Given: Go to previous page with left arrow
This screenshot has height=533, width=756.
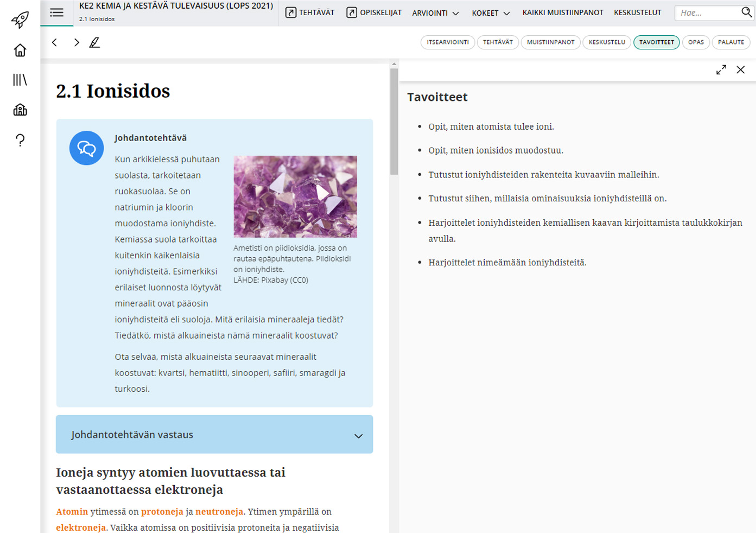Looking at the screenshot, I should 54,42.
